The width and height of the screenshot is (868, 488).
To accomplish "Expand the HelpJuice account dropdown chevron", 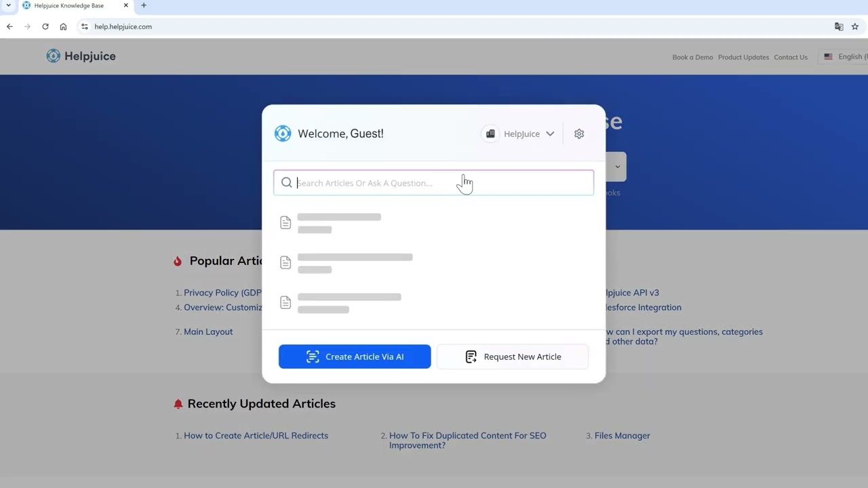I will (550, 134).
